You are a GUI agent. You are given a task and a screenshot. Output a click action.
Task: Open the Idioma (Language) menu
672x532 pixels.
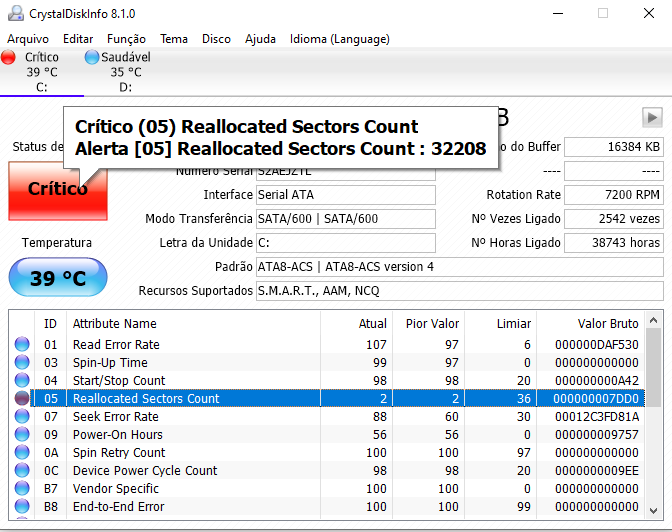(x=339, y=39)
